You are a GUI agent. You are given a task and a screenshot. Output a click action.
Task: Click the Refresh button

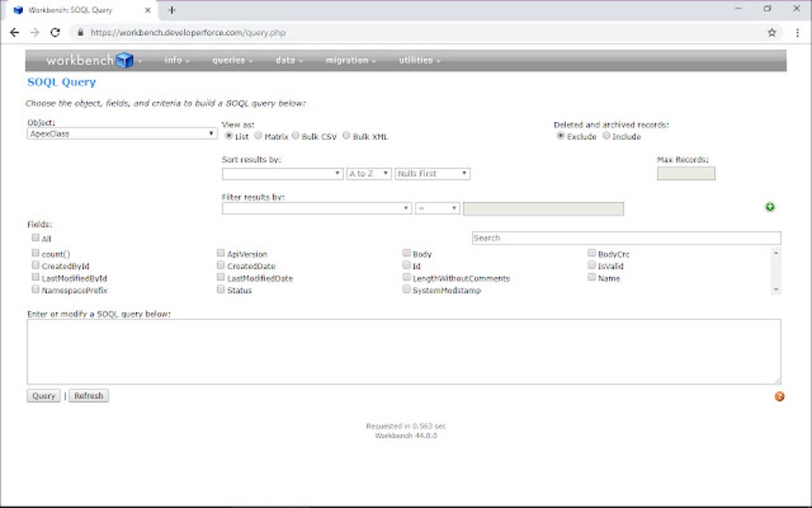[89, 396]
